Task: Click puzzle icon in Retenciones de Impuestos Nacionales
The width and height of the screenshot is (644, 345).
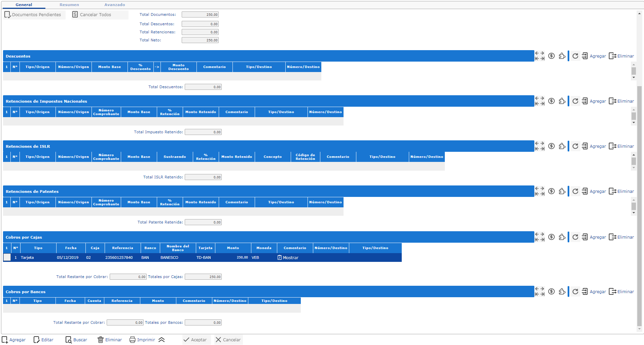Action: click(x=562, y=101)
